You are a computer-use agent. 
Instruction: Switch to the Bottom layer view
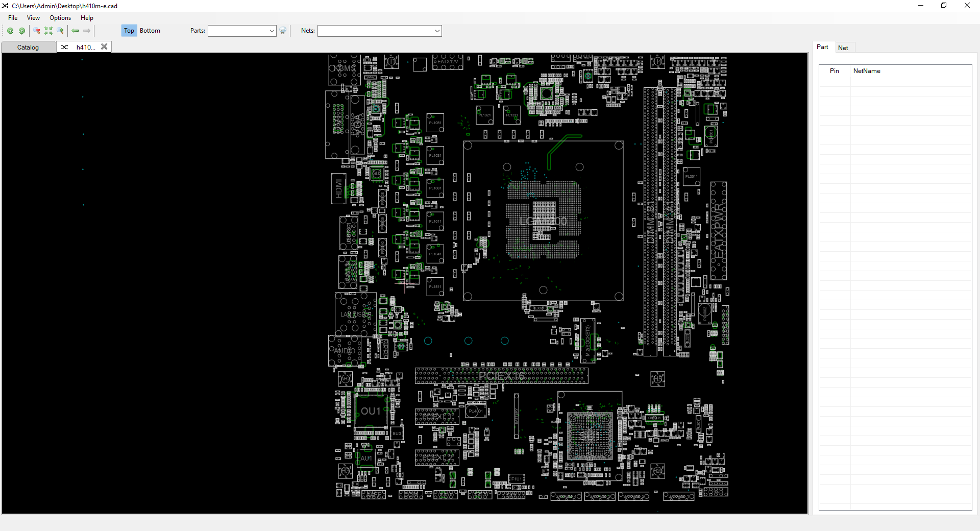point(150,31)
